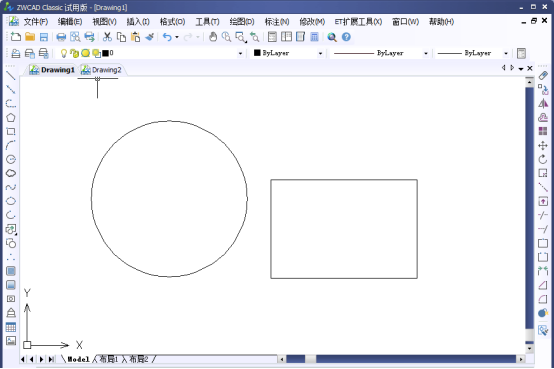Select the Line tool in draw toolbar
This screenshot has height=369, width=554.
tap(11, 76)
